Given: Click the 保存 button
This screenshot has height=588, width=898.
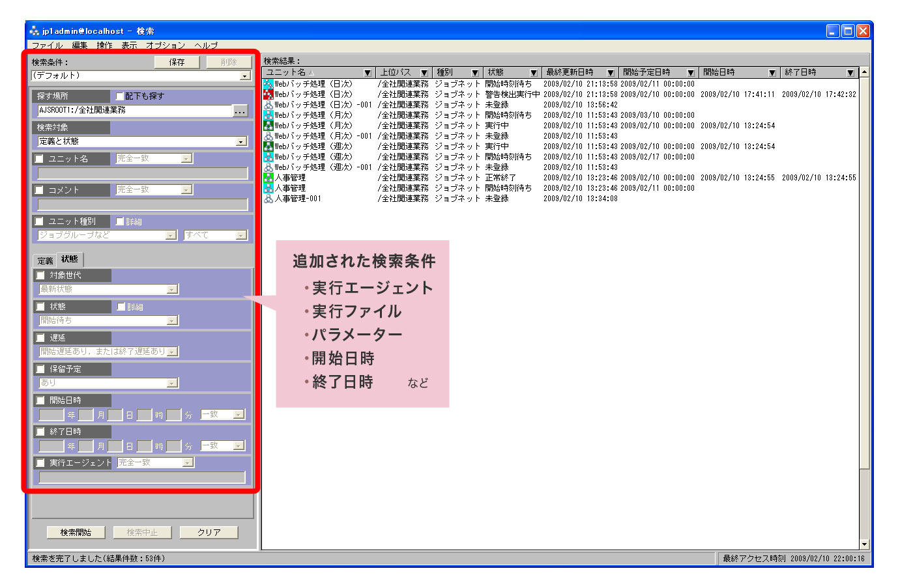Looking at the screenshot, I should (x=177, y=63).
